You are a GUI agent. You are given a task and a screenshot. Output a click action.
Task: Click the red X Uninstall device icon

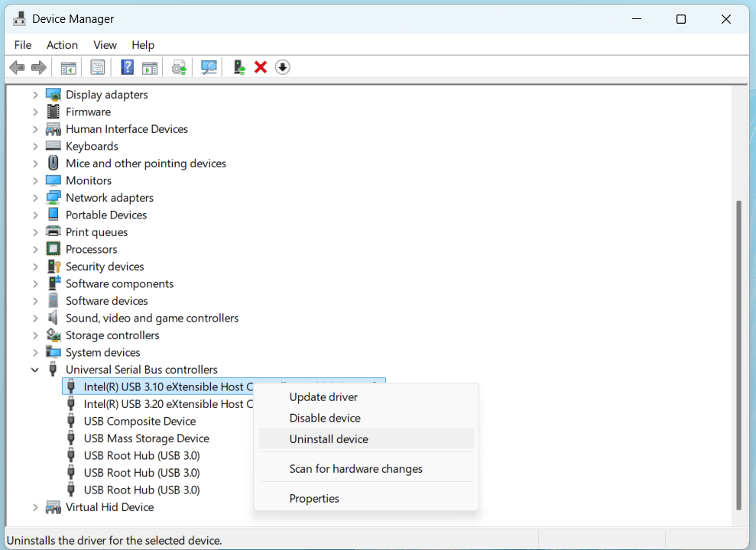(x=260, y=67)
